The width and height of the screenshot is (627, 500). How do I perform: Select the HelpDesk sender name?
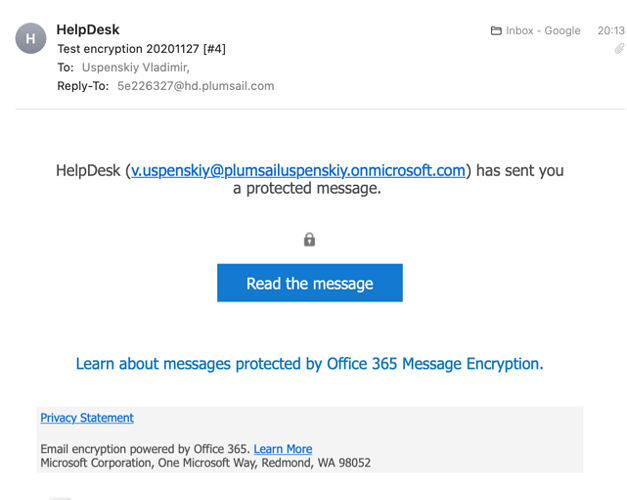[88, 30]
